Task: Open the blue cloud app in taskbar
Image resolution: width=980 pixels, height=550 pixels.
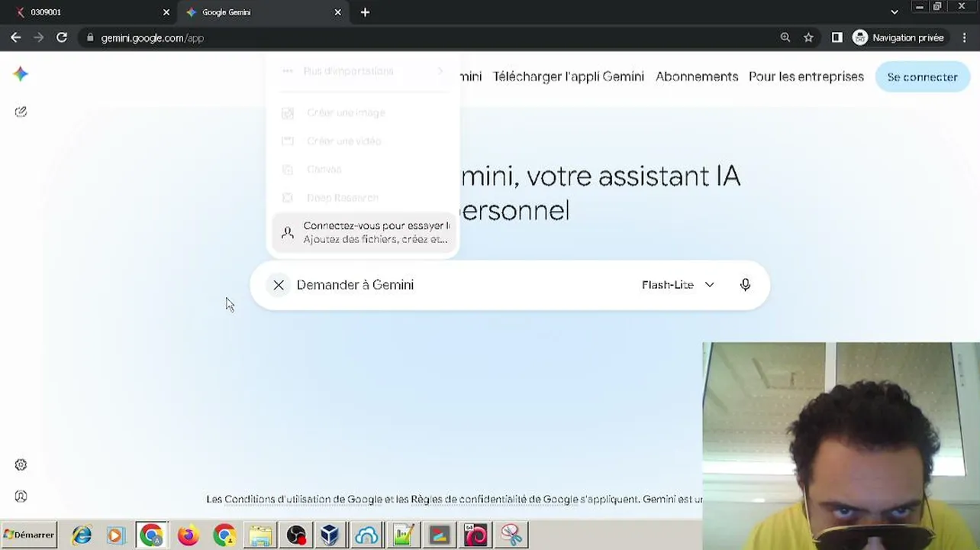Action: pos(366,535)
